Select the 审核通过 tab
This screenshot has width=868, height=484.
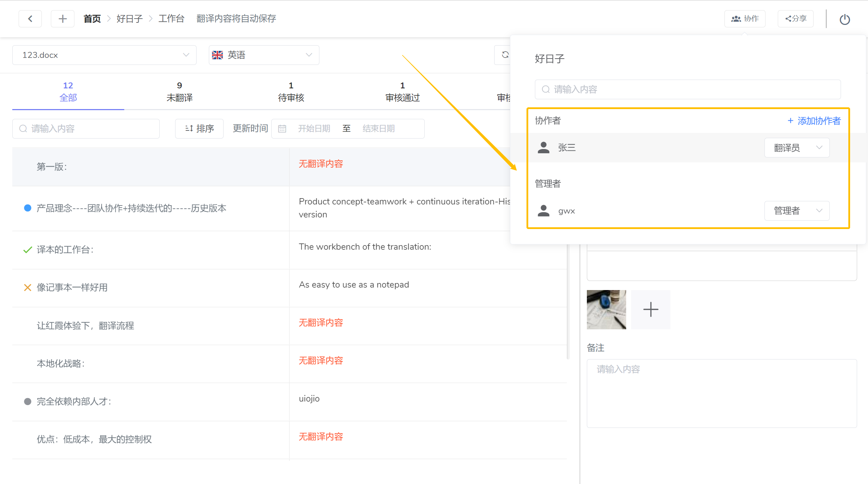pos(402,92)
